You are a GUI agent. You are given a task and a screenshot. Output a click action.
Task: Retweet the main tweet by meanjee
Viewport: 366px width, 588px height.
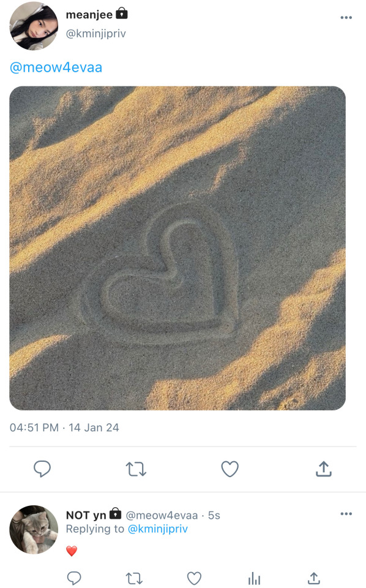tap(136, 469)
